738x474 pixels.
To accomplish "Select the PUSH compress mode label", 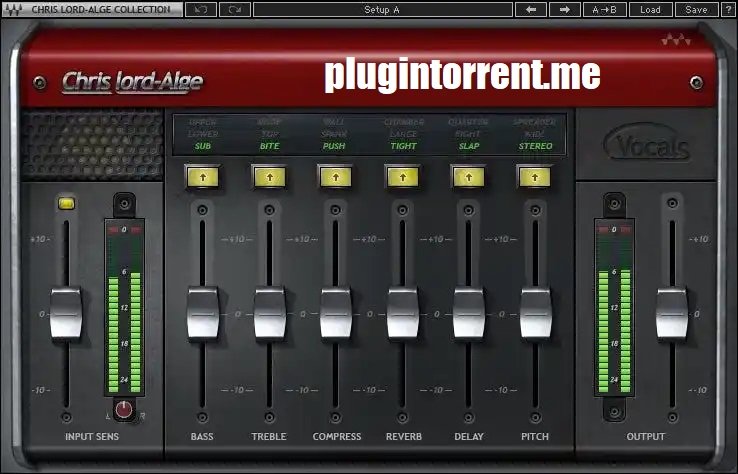I will [x=334, y=146].
